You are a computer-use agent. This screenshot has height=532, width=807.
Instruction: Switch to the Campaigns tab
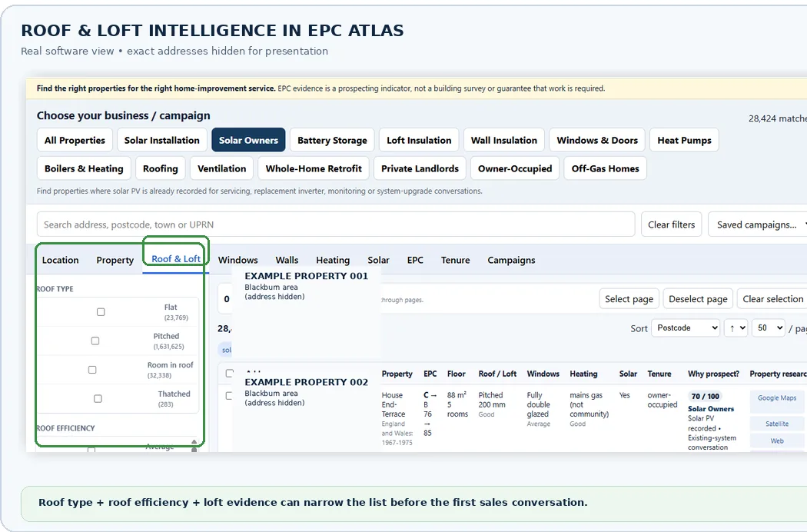pyautogui.click(x=511, y=260)
